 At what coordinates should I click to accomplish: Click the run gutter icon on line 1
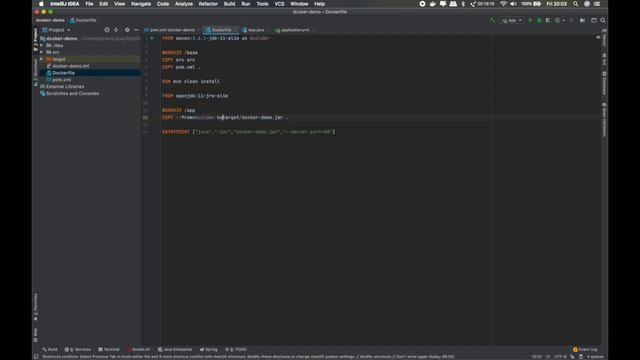point(152,38)
